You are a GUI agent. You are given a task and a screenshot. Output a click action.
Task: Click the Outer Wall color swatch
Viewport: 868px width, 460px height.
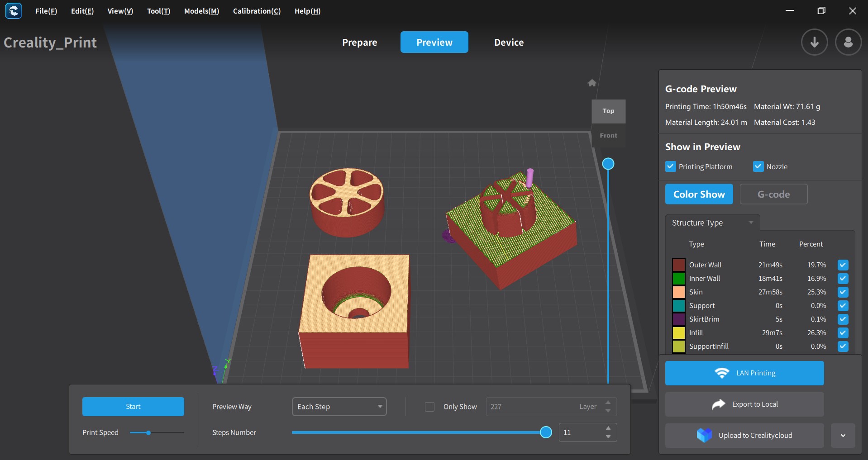click(678, 265)
